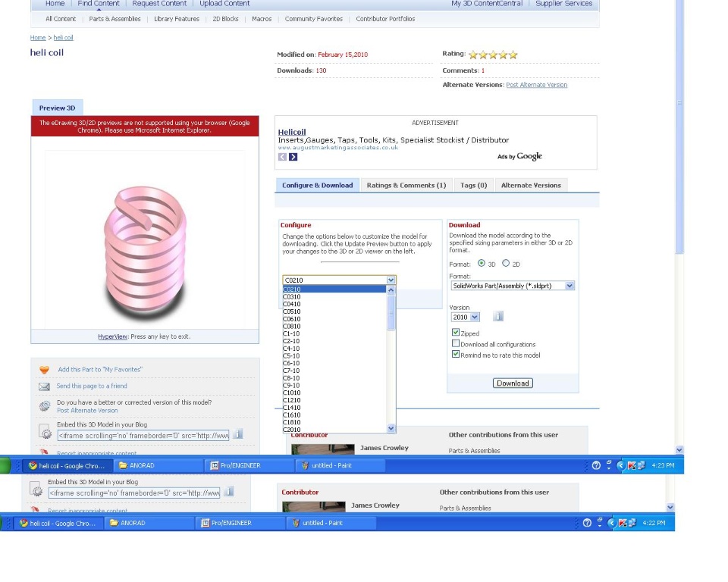Click the HyperView link
The width and height of the screenshot is (728, 582).
112,336
